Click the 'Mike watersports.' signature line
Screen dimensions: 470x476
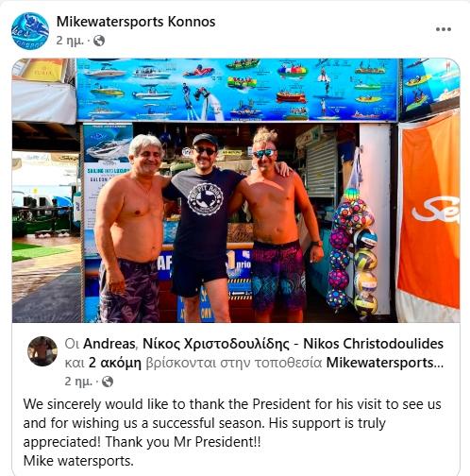[x=78, y=461]
